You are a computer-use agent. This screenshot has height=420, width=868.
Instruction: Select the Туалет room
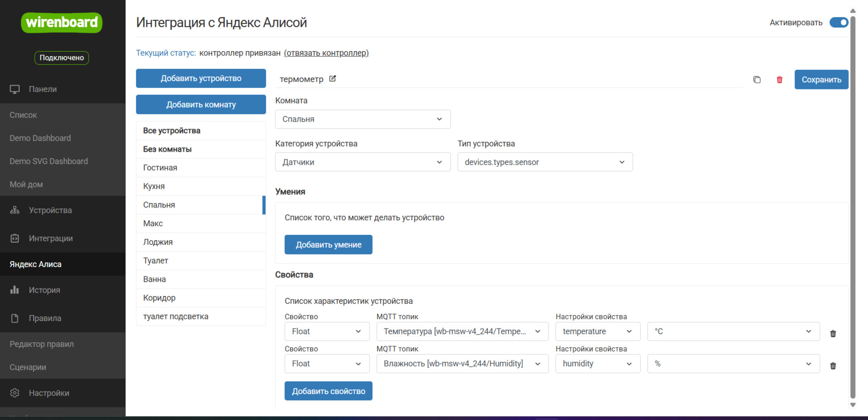201,261
